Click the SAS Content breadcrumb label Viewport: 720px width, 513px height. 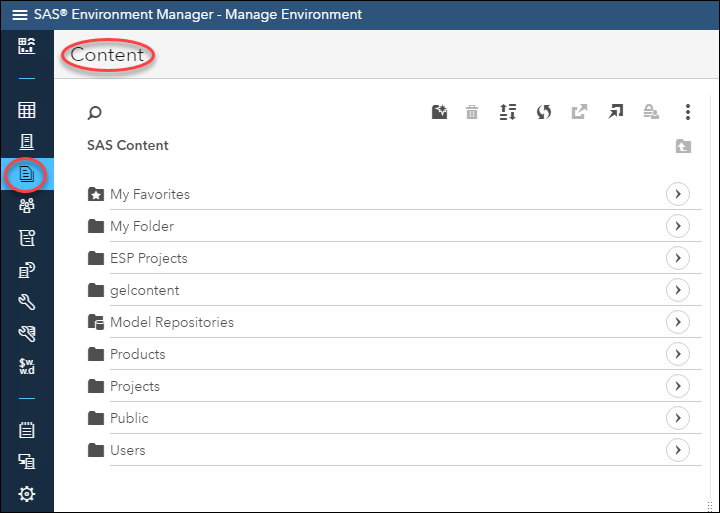click(128, 146)
